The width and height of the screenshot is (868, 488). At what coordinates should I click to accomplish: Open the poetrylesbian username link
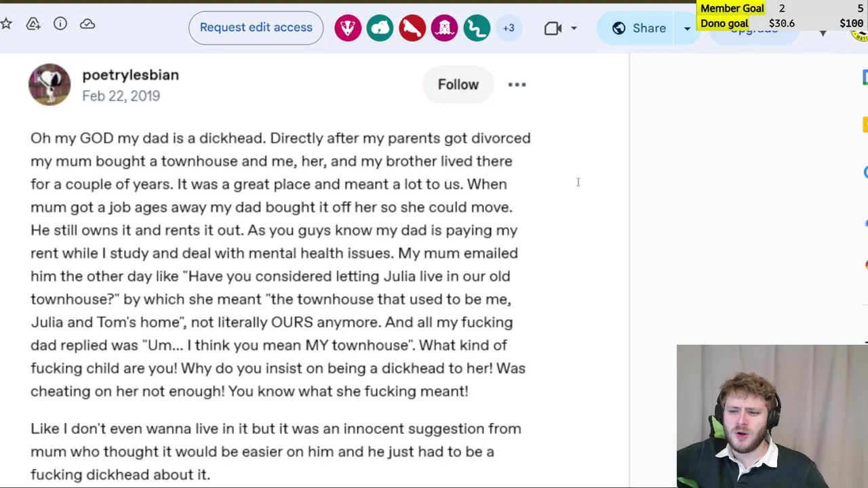tap(130, 75)
